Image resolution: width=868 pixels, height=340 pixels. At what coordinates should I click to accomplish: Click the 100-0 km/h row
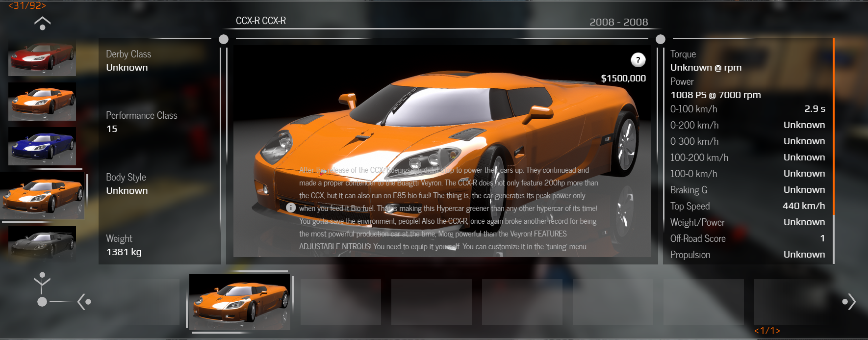pos(748,174)
